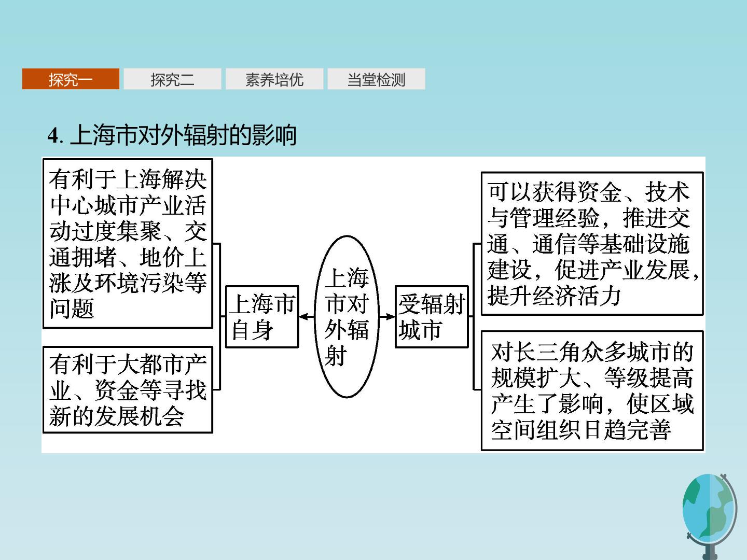Click the text 空间组织日趋完善
Image resolution: width=747 pixels, height=560 pixels.
click(x=581, y=429)
